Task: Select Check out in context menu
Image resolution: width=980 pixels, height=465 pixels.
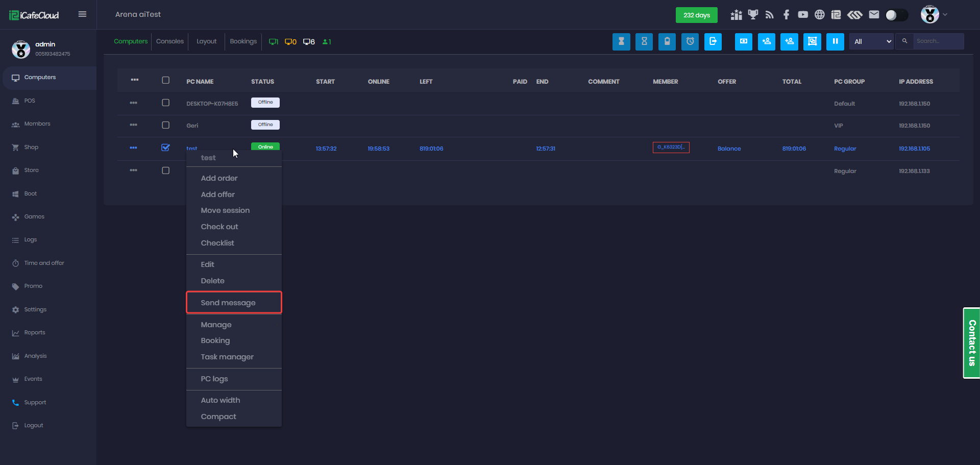Action: pyautogui.click(x=219, y=227)
